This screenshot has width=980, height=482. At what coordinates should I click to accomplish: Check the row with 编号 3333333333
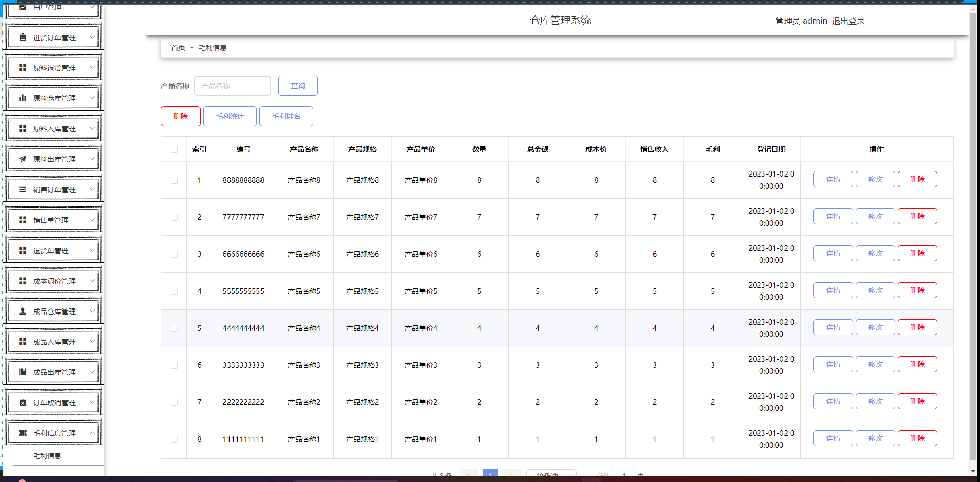click(174, 365)
